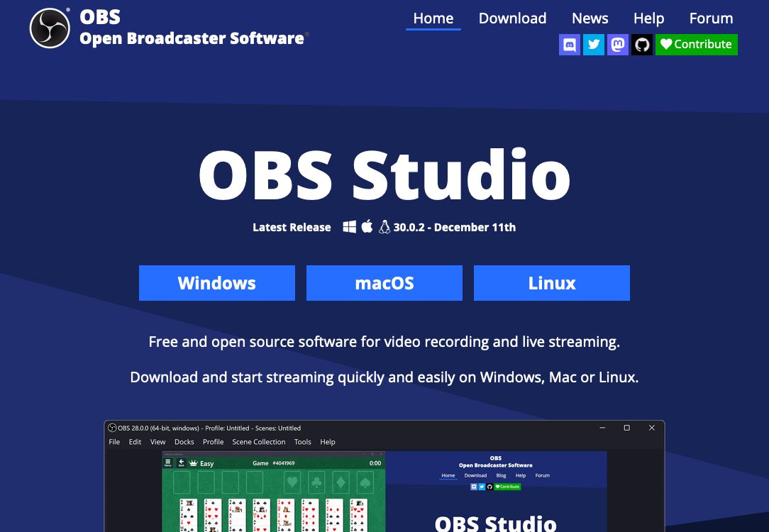Screen dimensions: 769x532
Task: Click the small OBS icon in the preview title bar
Action: point(112,428)
